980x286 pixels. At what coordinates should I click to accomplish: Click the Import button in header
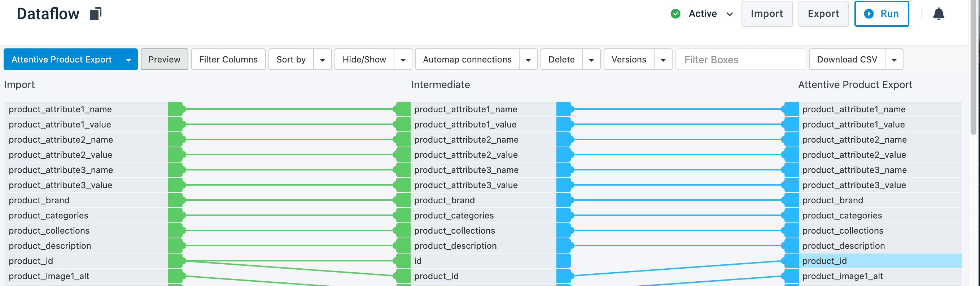click(766, 14)
